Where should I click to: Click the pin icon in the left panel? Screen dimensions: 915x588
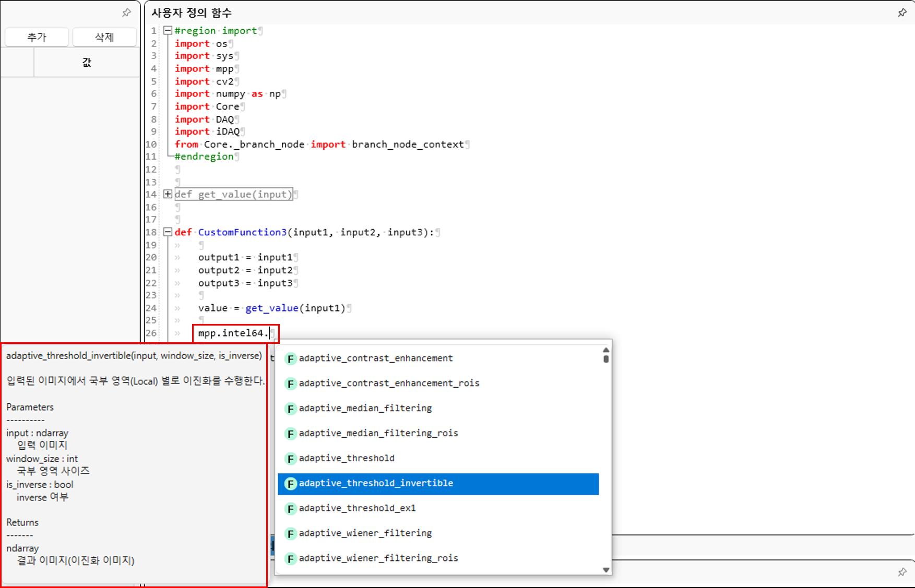126,13
